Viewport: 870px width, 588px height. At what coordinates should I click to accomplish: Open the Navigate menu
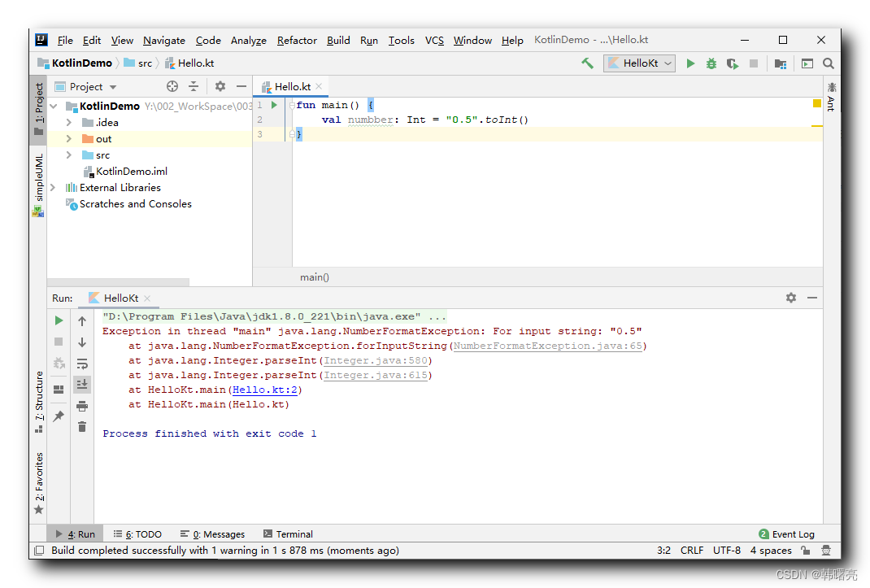[164, 40]
